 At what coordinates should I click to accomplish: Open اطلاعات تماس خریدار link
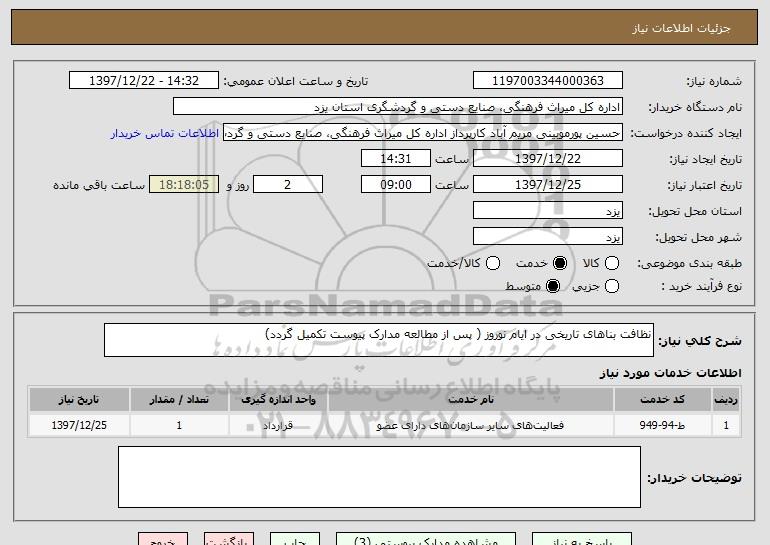tap(165, 133)
